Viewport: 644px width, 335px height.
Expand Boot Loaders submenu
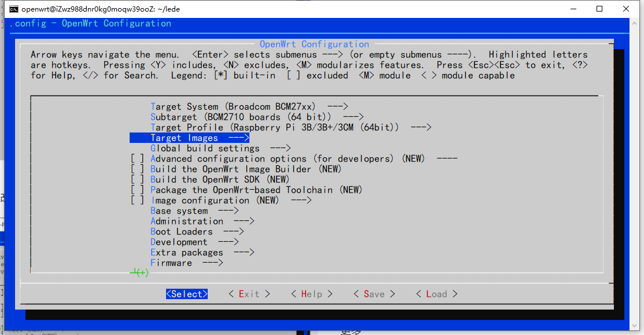click(x=197, y=231)
